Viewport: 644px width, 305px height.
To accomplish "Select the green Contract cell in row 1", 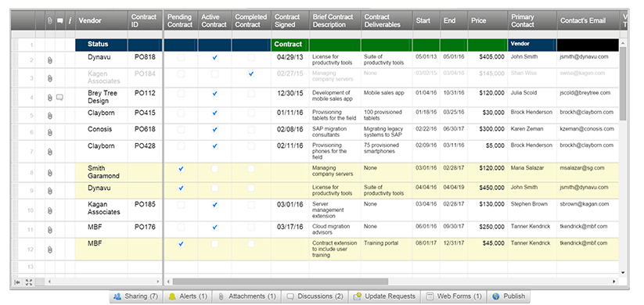I will 290,45.
